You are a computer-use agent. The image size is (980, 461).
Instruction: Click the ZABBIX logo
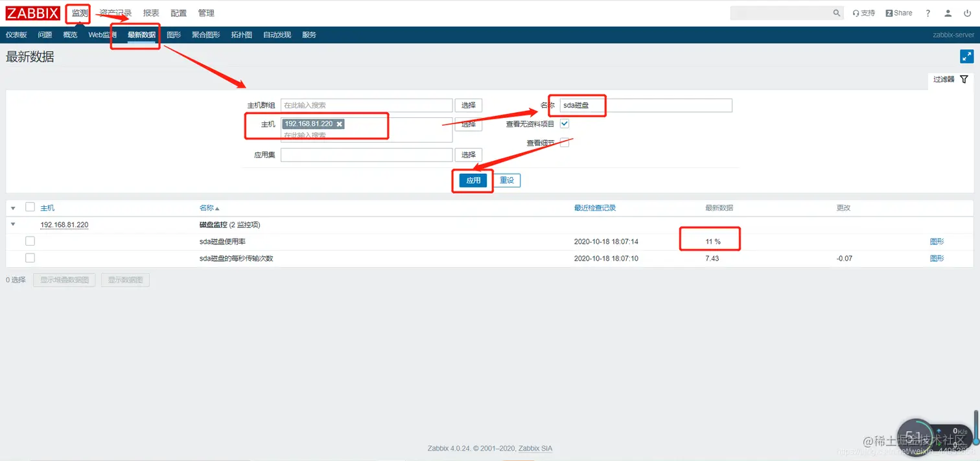(33, 13)
